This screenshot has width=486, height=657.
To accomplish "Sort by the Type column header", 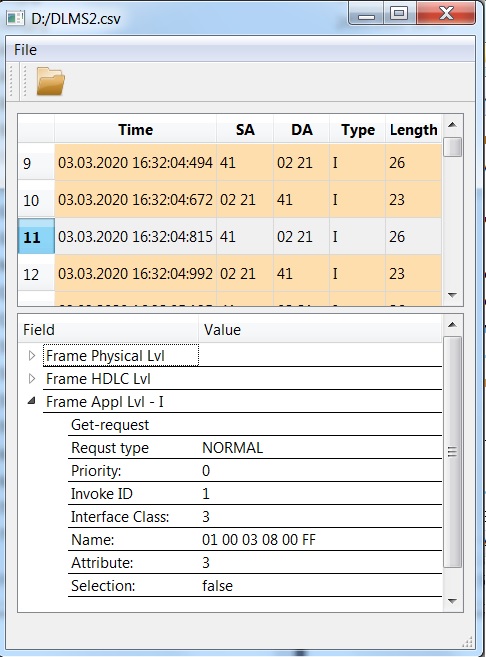I will [357, 129].
